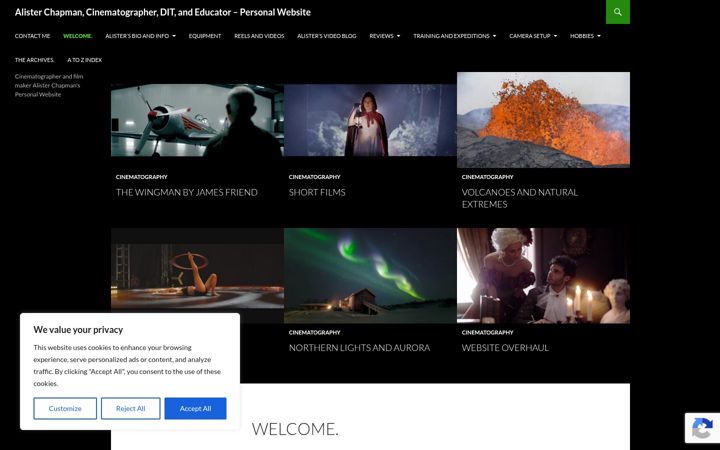Click Accept All cookies button
Viewport: 720px width, 450px height.
coord(195,408)
